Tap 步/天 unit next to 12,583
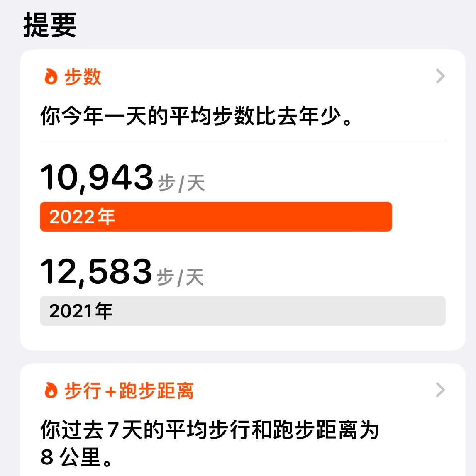Image resolution: width=476 pixels, height=476 pixels. (180, 277)
